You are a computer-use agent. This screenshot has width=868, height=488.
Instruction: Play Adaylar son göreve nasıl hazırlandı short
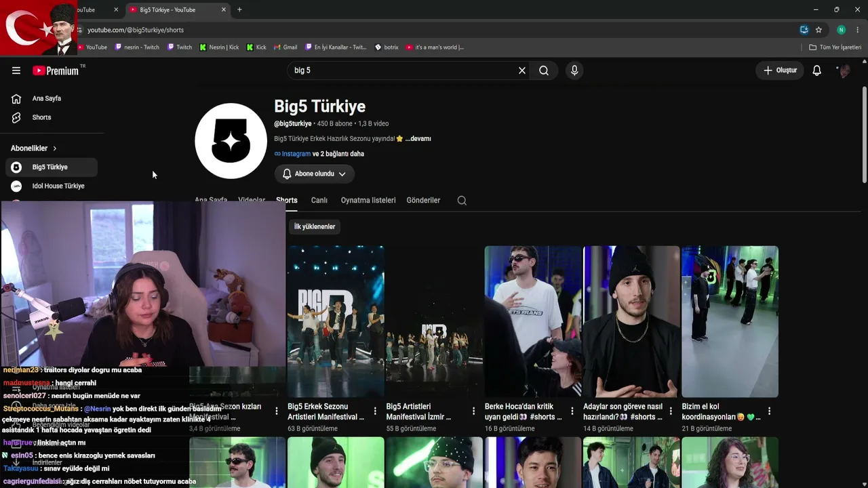(x=631, y=321)
